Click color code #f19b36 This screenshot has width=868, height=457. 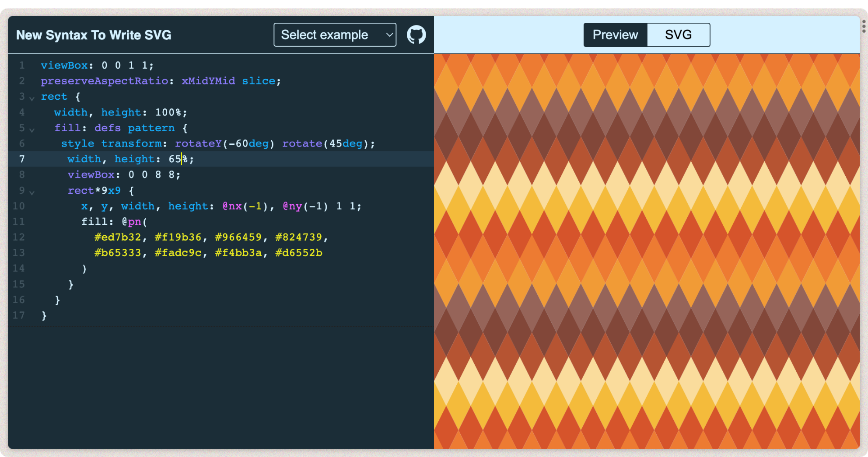[178, 237]
